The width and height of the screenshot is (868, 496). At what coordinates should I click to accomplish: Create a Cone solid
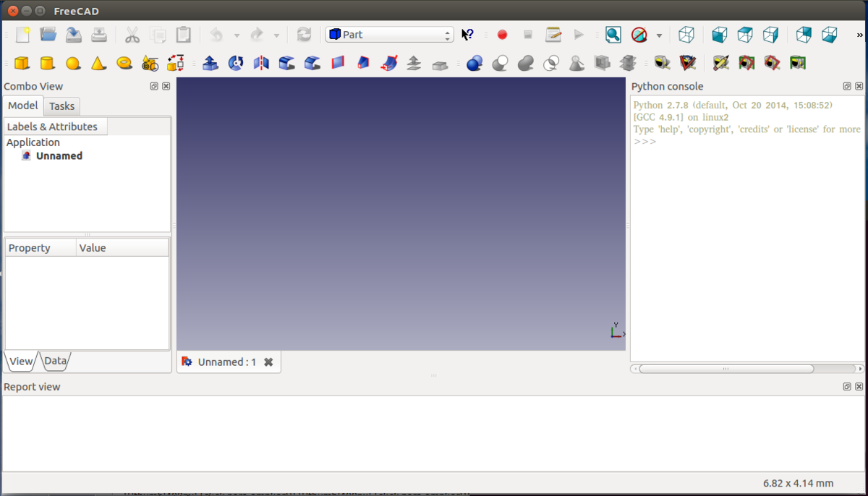98,64
